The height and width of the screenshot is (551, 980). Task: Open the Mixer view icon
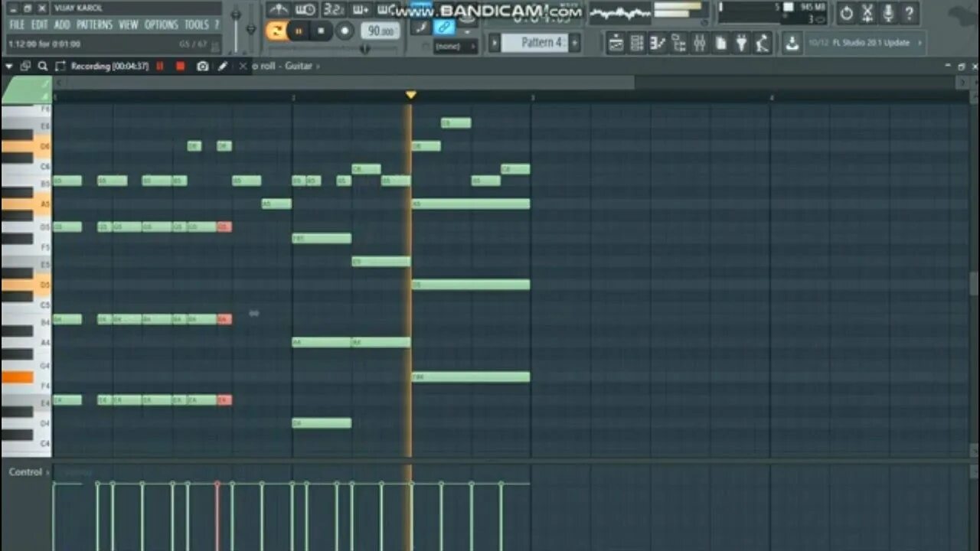[x=700, y=44]
